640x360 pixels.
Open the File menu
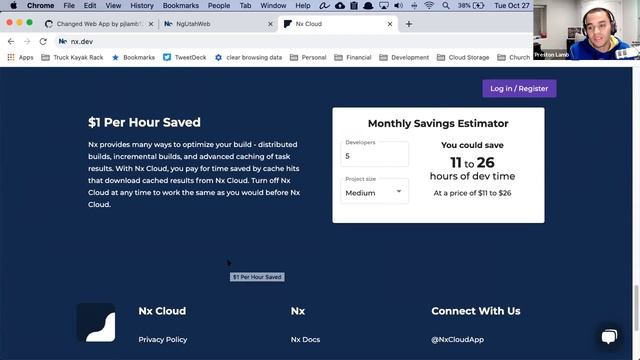tap(69, 5)
